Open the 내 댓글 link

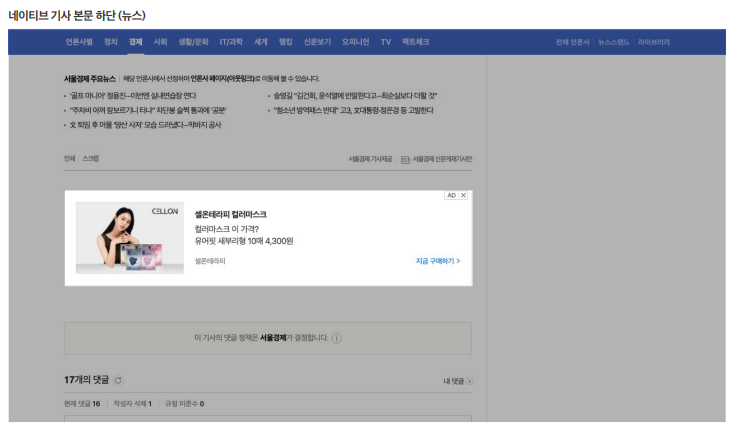(x=453, y=381)
